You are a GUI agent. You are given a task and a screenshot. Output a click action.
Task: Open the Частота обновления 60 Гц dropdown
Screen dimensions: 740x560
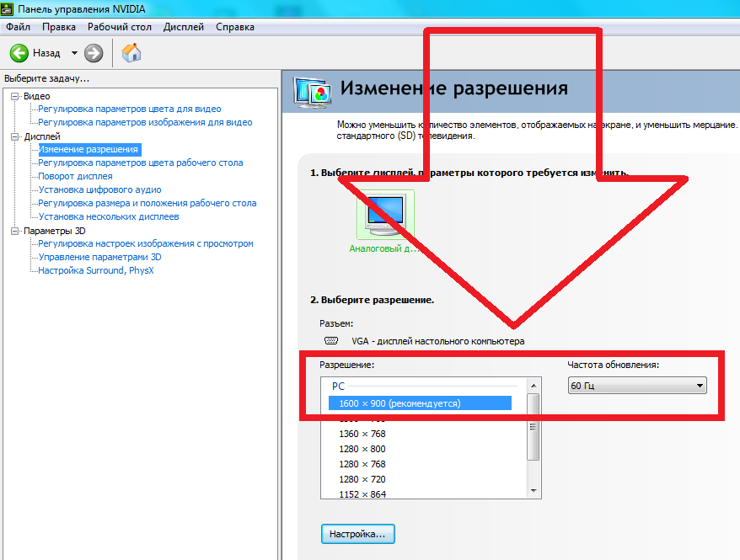(637, 386)
